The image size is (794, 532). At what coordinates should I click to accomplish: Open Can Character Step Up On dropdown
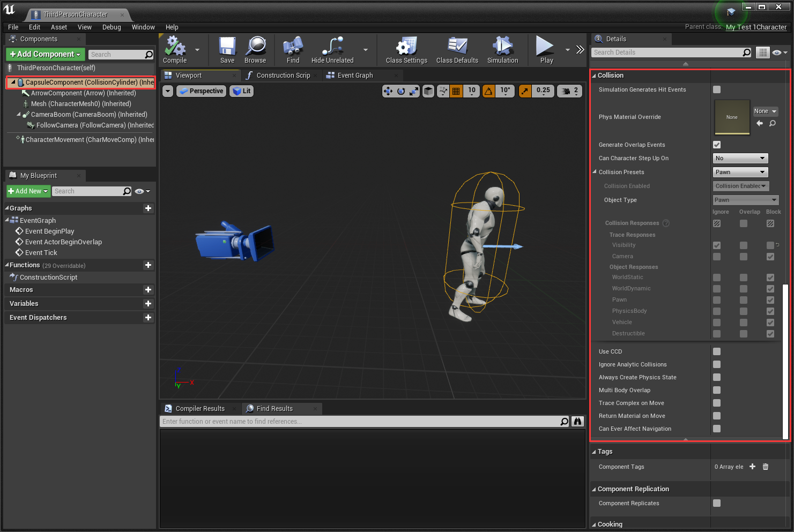[x=740, y=158]
